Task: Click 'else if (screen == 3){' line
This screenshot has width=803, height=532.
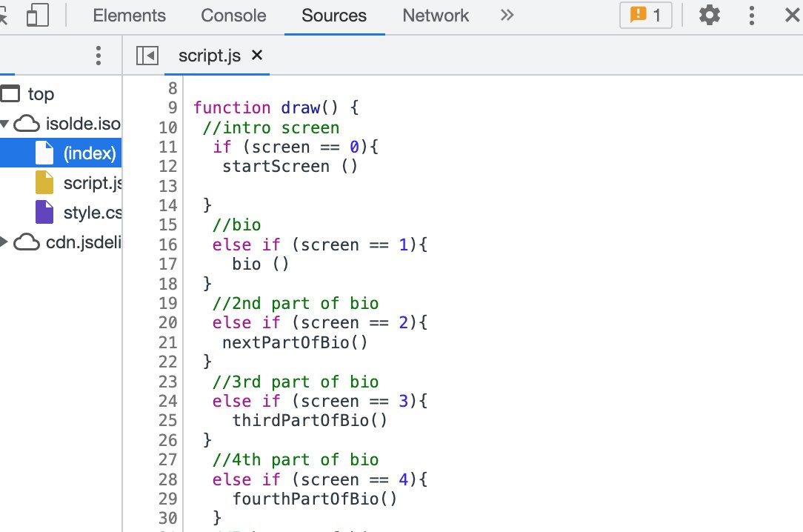Action: pos(320,401)
